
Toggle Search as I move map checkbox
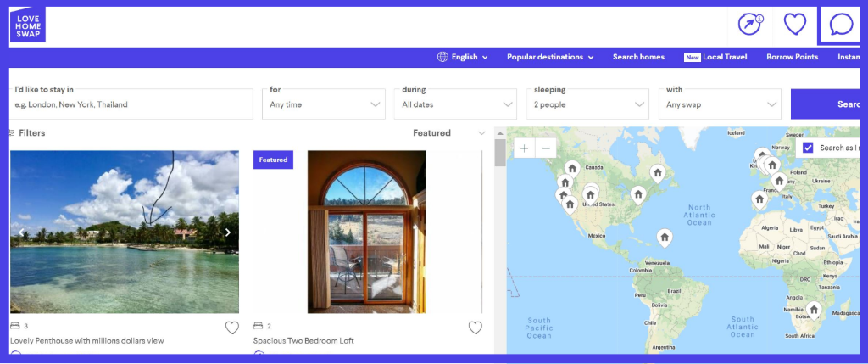coord(808,148)
